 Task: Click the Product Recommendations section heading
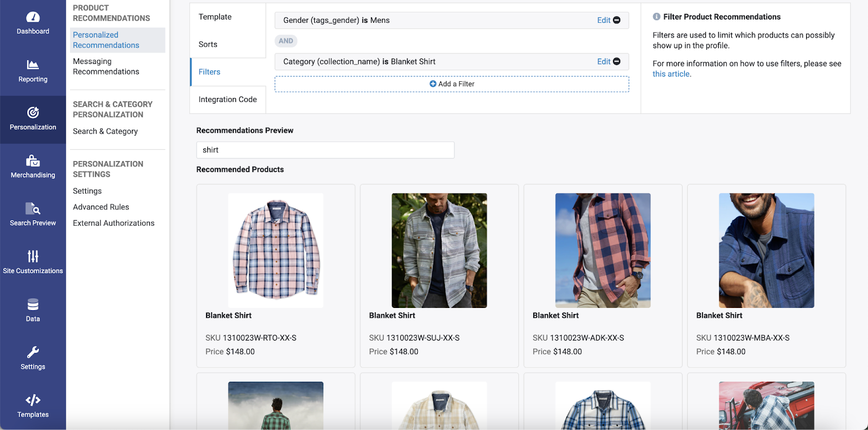pos(111,13)
